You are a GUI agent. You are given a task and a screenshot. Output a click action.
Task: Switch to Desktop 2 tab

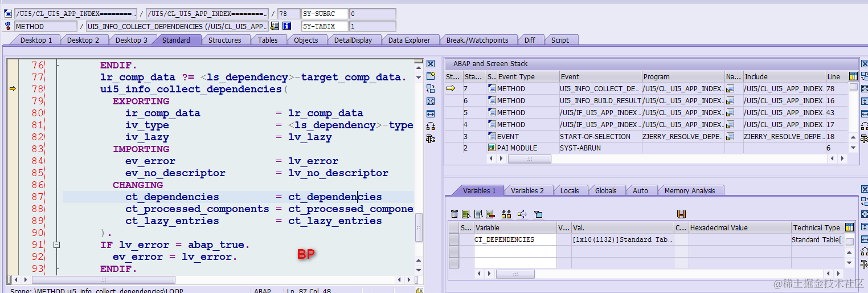click(83, 40)
